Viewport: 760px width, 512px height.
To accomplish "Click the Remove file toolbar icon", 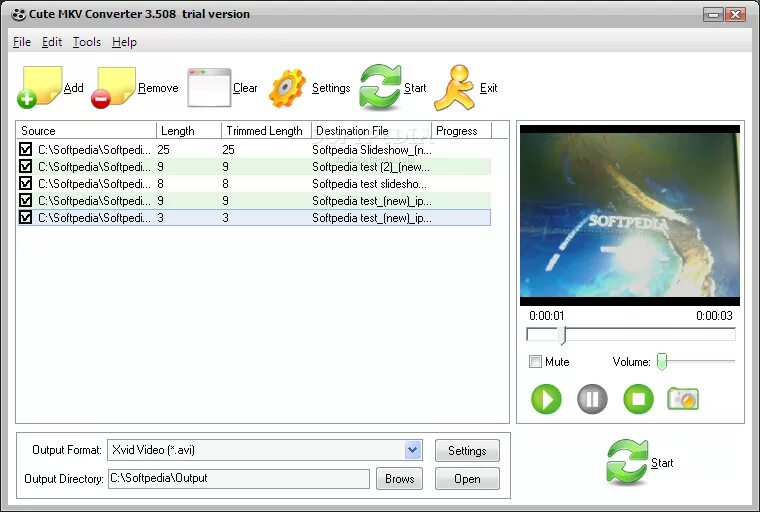I will pyautogui.click(x=113, y=87).
